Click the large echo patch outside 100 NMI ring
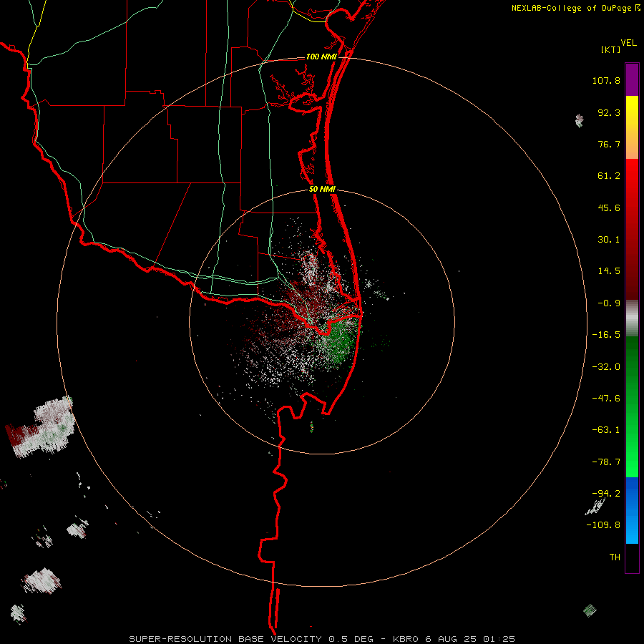This screenshot has height=644, width=644. click(x=41, y=427)
